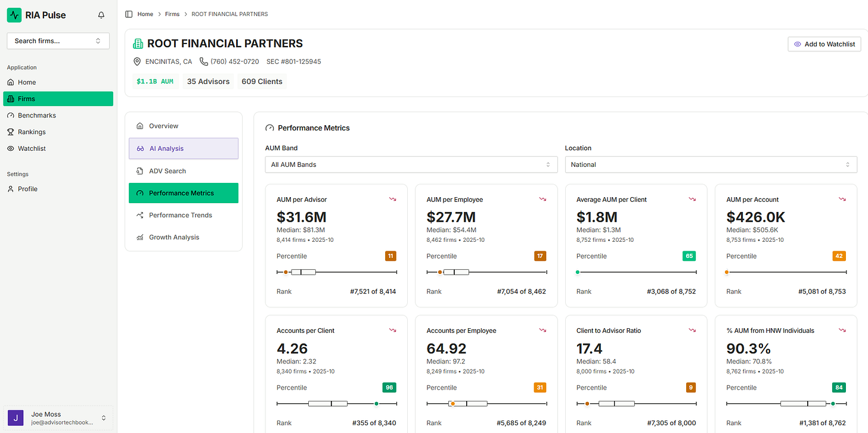Screen dimensions: 868x433
Task: Expand the AUM Band dropdown
Action: [x=411, y=164]
